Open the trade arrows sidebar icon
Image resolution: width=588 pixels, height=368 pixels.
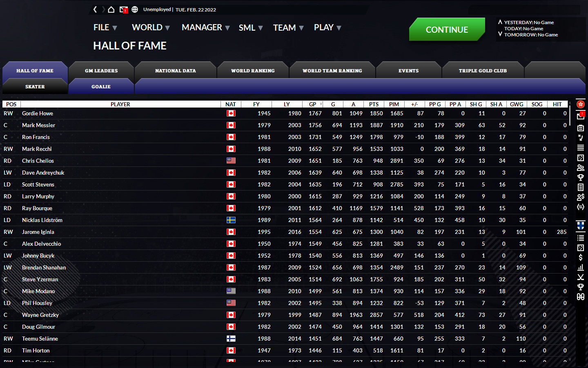click(x=580, y=207)
